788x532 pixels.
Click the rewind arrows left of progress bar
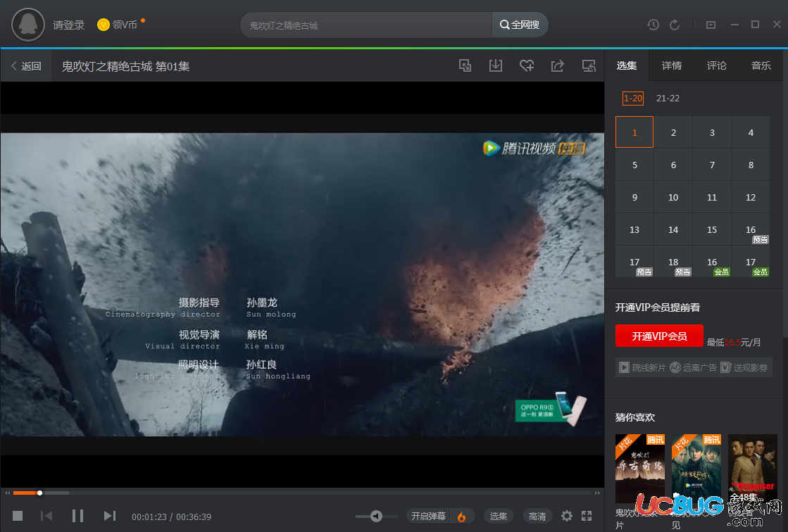8,493
